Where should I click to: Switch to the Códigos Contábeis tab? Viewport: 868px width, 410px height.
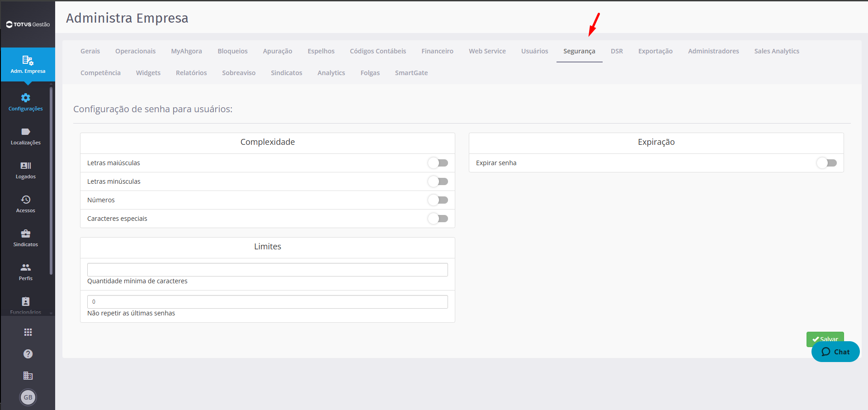click(378, 51)
